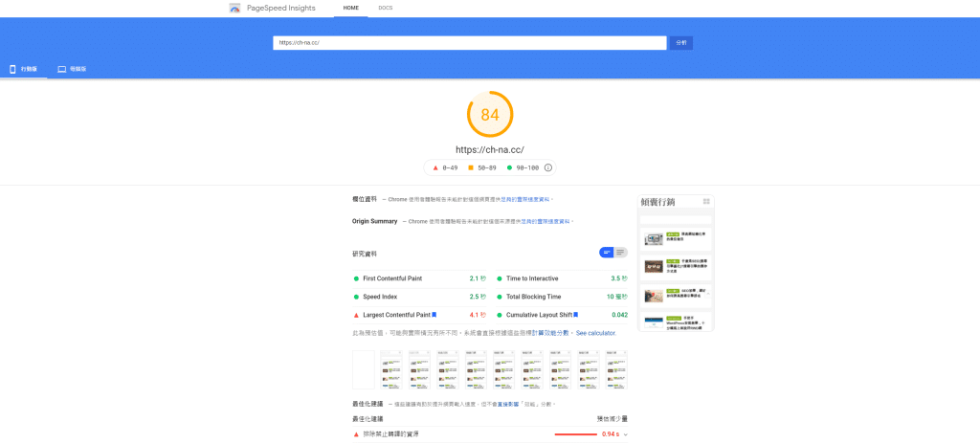Switch lab data to compact bar view

coord(606,253)
